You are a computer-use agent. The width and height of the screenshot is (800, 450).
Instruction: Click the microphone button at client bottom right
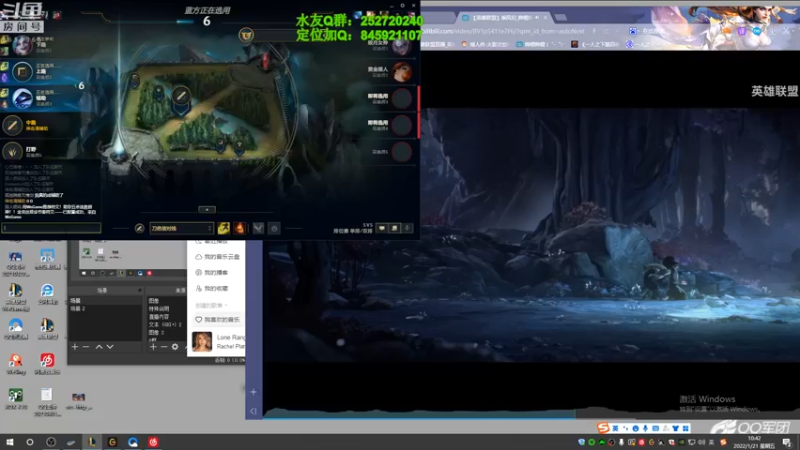[x=407, y=228]
